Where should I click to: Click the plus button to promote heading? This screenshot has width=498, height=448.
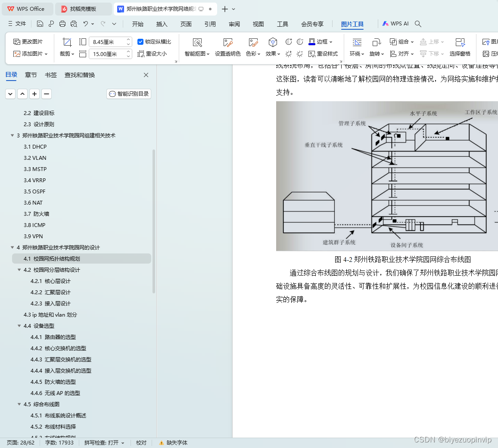[34, 93]
